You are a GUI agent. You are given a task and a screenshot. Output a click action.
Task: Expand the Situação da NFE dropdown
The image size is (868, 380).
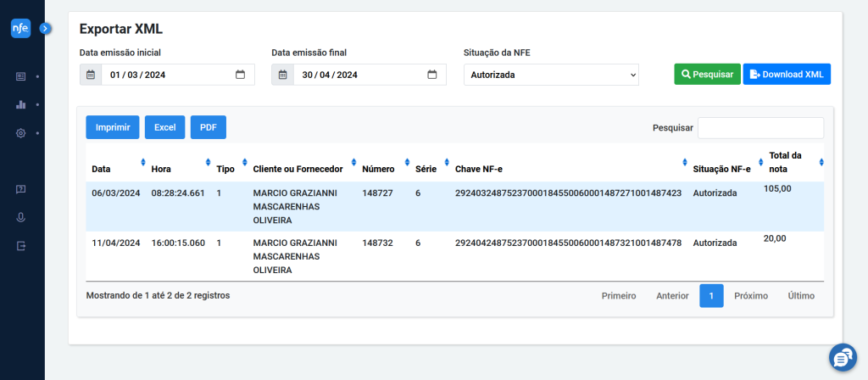(x=551, y=75)
